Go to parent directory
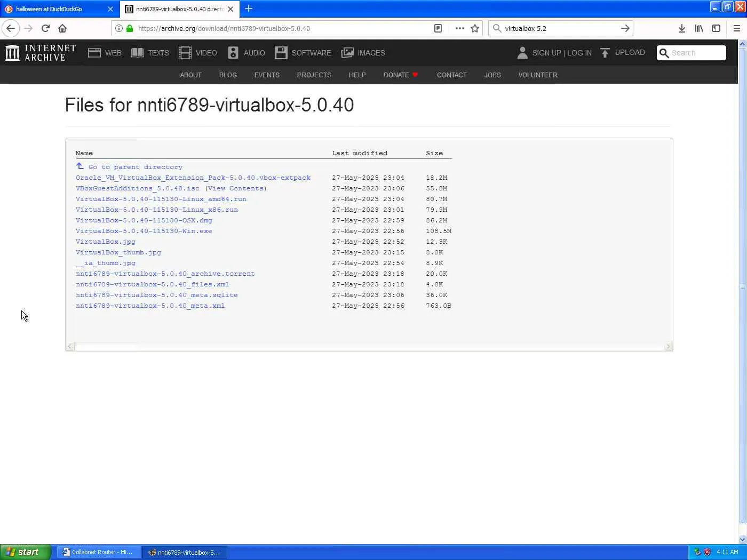 (x=135, y=167)
